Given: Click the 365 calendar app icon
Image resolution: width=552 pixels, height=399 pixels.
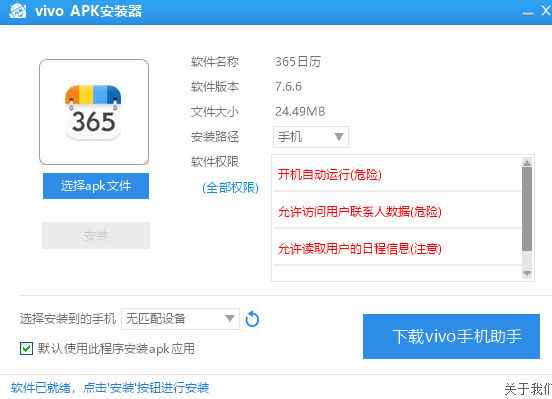Looking at the screenshot, I should 93,113.
